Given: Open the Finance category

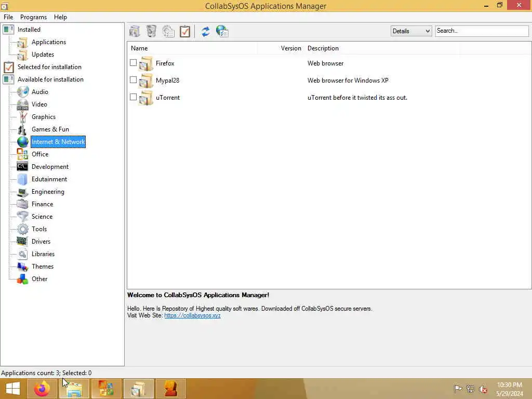Looking at the screenshot, I should pyautogui.click(x=43, y=204).
